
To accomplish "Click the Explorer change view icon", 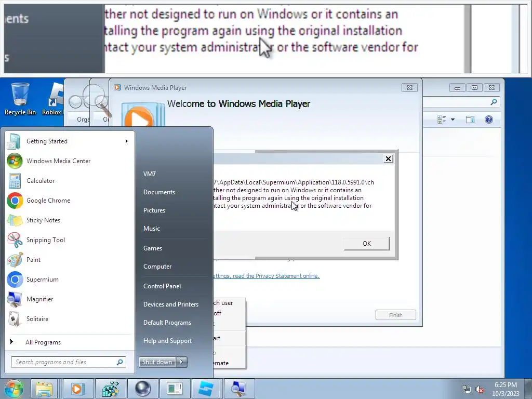I will point(442,119).
